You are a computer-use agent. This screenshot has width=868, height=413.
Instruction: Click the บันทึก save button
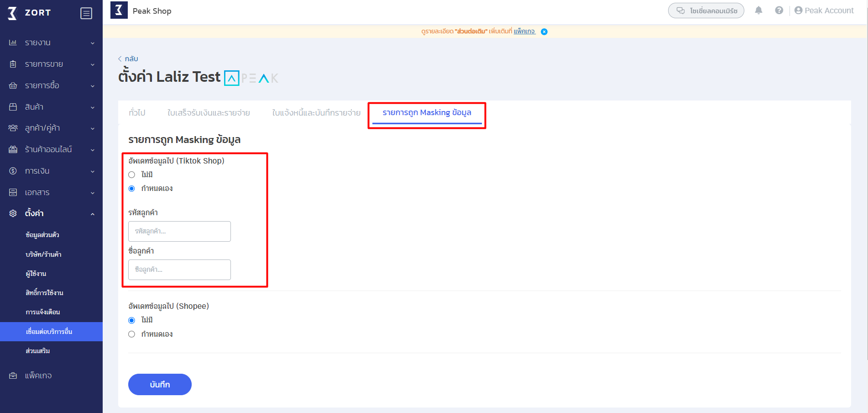[160, 384]
